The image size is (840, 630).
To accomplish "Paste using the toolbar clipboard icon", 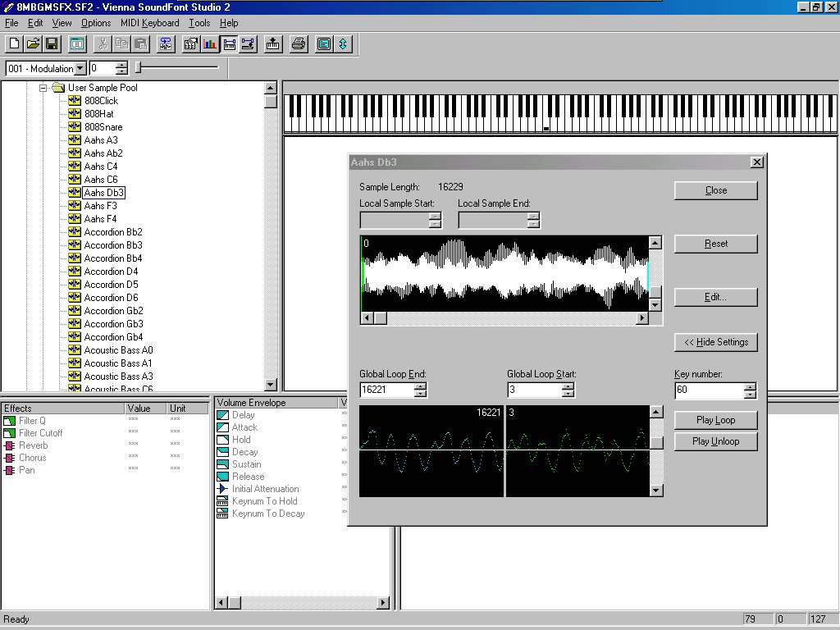I will pos(140,44).
